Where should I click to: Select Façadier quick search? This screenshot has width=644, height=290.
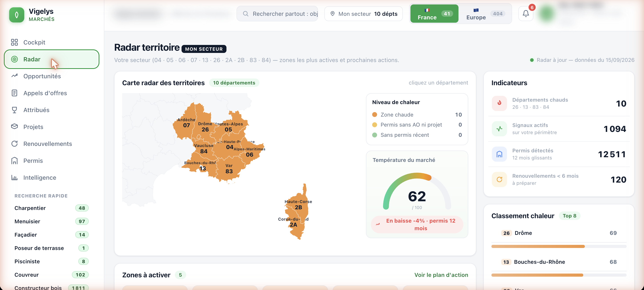[52, 234]
